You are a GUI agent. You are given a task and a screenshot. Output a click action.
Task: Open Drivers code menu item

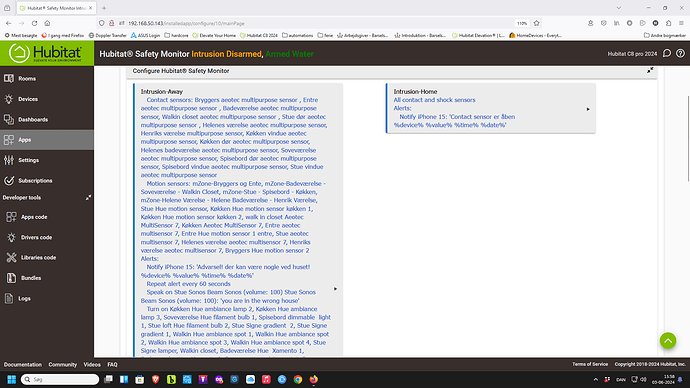click(x=47, y=237)
